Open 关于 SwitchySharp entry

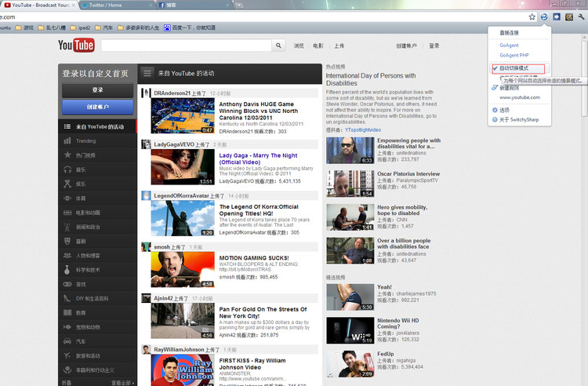(x=519, y=120)
